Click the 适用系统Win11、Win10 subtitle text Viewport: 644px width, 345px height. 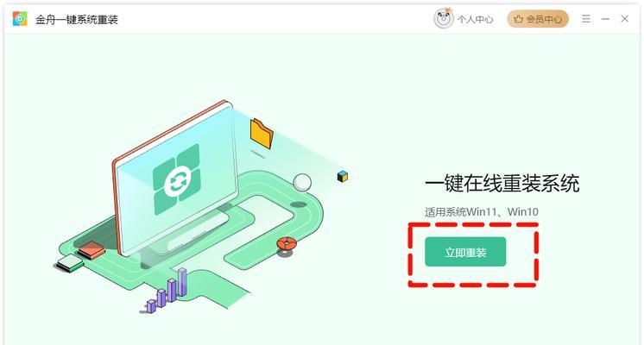pyautogui.click(x=482, y=212)
